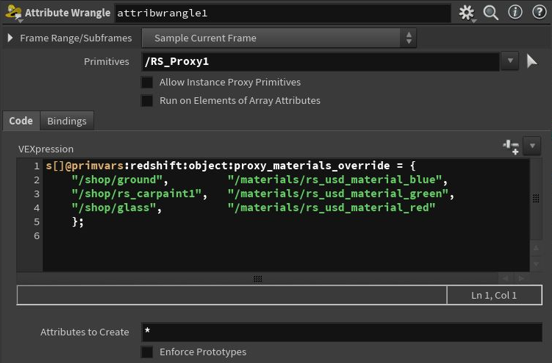Expand the Frame Range/Subframes section
This screenshot has height=363, width=552.
(10, 38)
